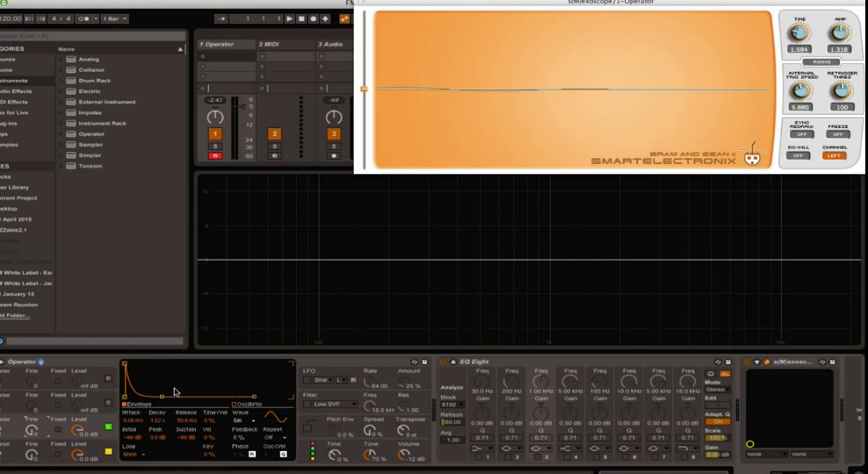Open the Collision instrument folder
Viewport: 868px width, 474px height.
click(91, 69)
